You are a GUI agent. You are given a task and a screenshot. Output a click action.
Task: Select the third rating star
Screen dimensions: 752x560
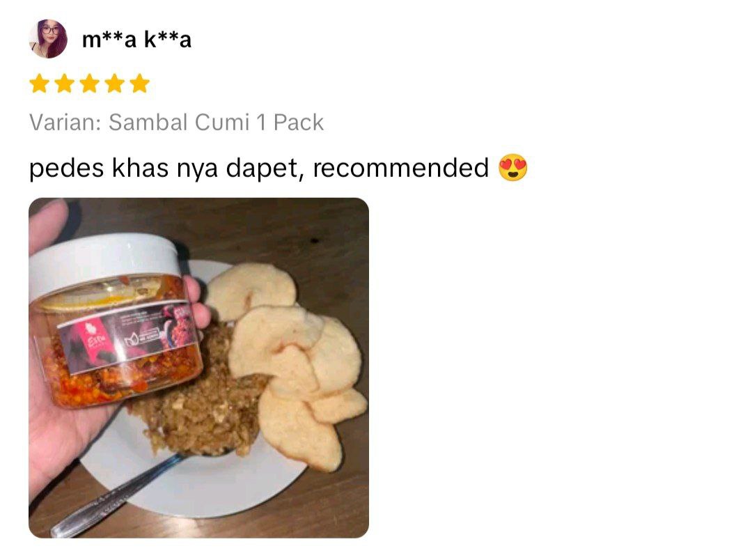pyautogui.click(x=89, y=83)
